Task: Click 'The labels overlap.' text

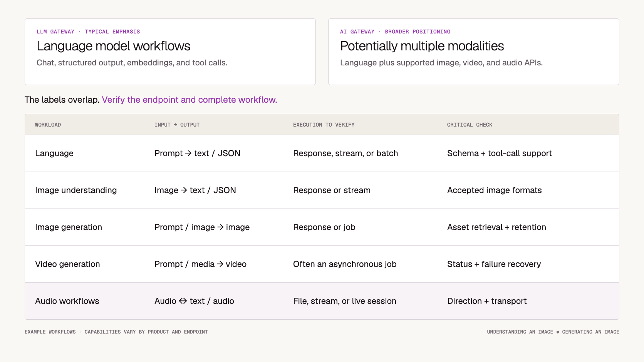Action: [x=62, y=100]
